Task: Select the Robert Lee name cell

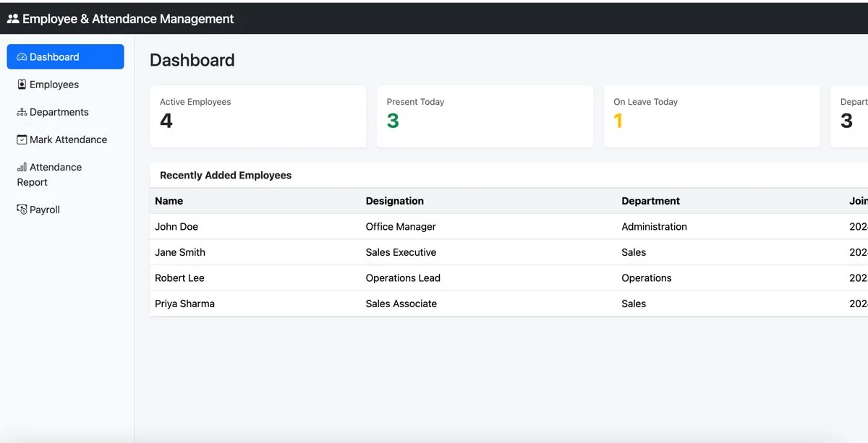Action: pyautogui.click(x=180, y=278)
